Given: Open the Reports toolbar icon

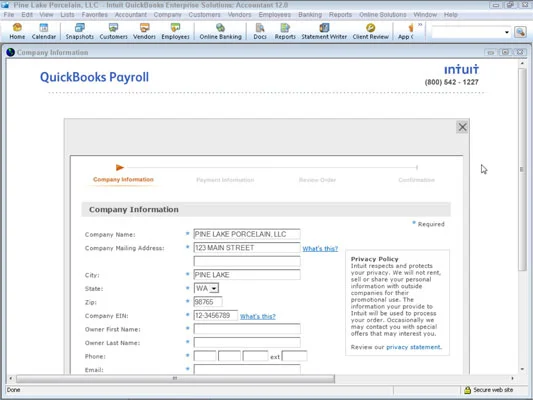Looking at the screenshot, I should [x=285, y=31].
